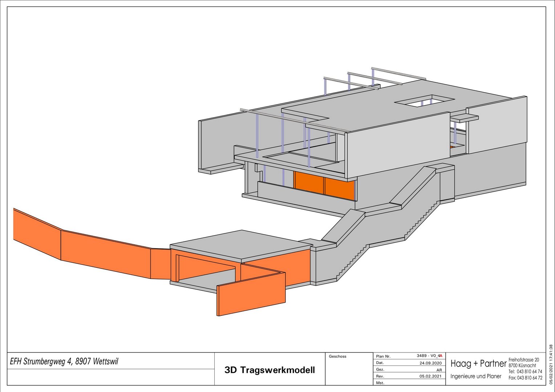Click the 'Plan Nr.' label
The image size is (555, 392).
pyautogui.click(x=383, y=356)
